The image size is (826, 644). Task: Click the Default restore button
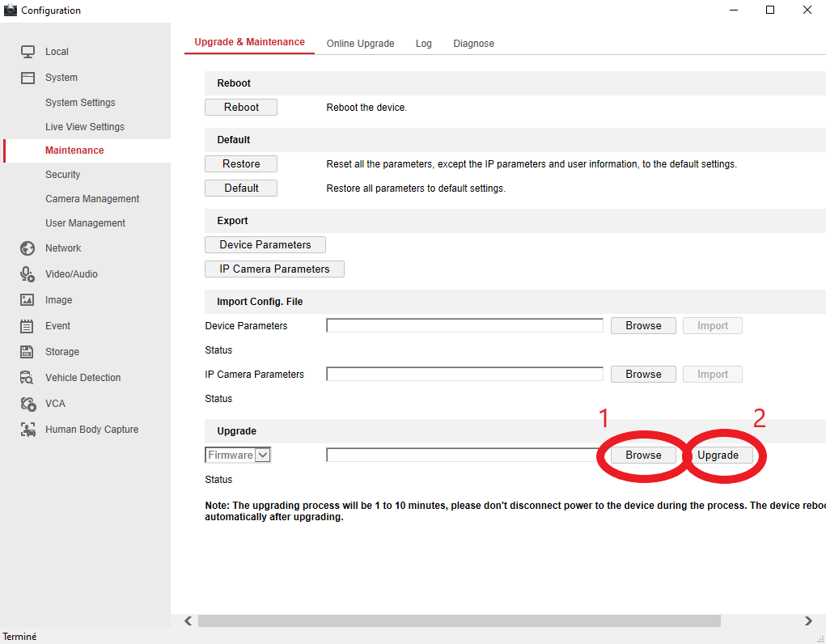(241, 189)
